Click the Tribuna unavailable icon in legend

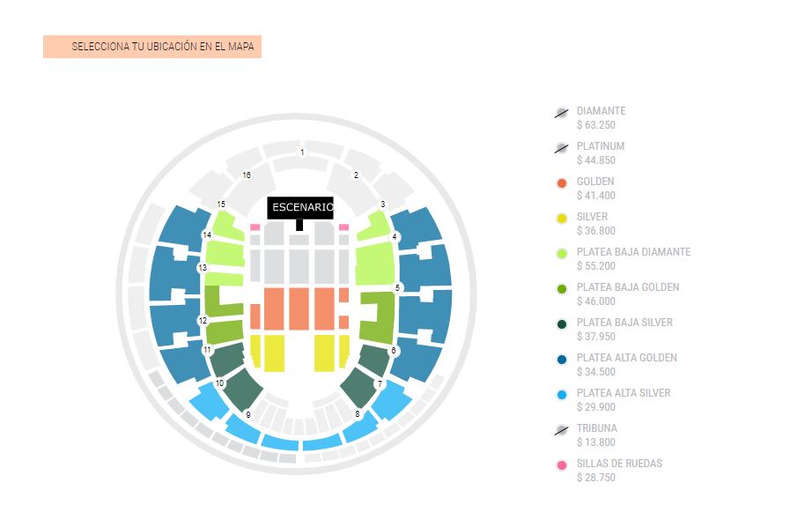(x=561, y=430)
